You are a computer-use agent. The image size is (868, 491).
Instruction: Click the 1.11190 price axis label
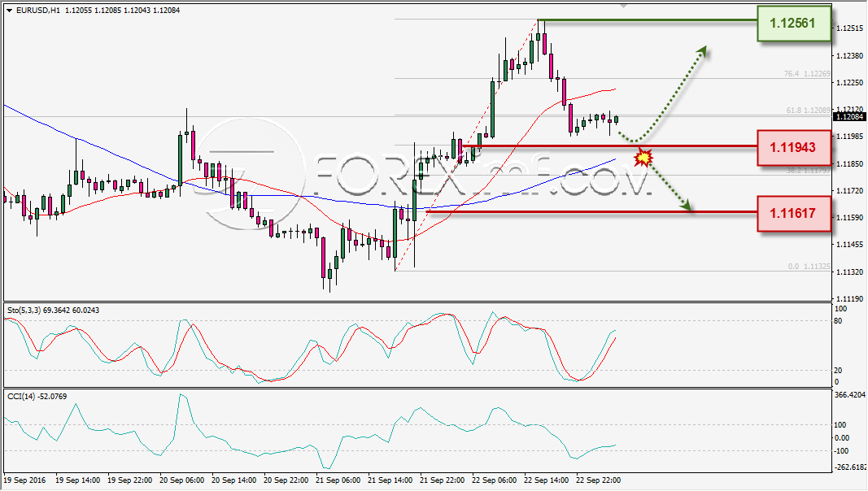850,299
